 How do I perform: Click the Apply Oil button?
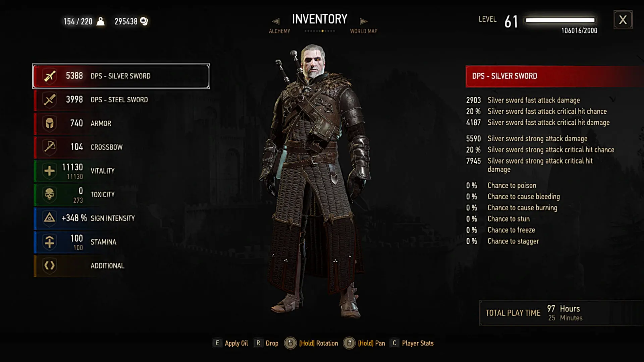pos(231,343)
